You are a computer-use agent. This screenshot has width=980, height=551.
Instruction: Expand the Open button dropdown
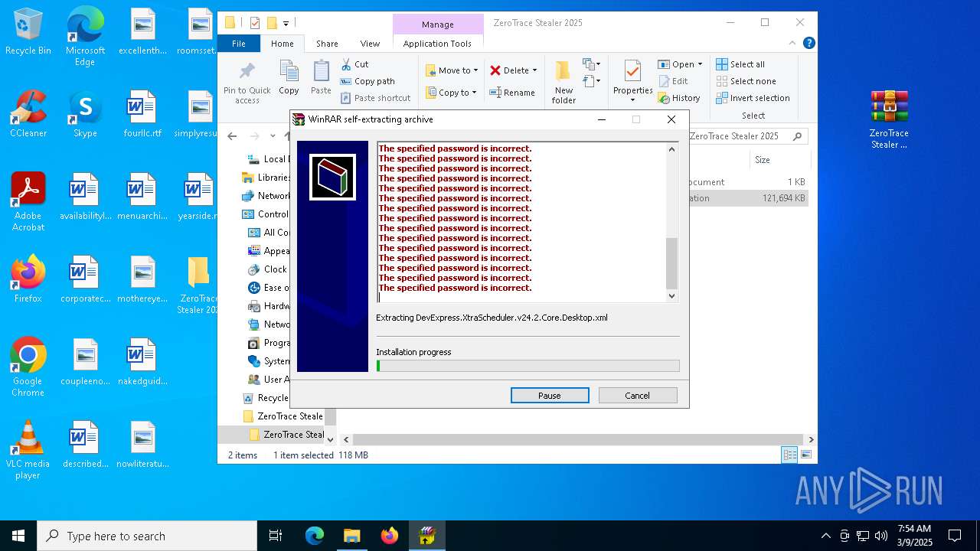[x=700, y=64]
